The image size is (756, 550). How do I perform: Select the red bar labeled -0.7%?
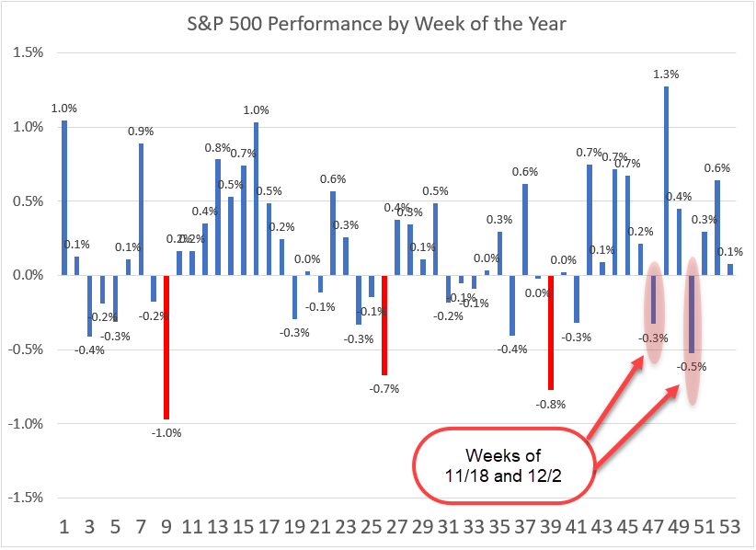coord(384,325)
